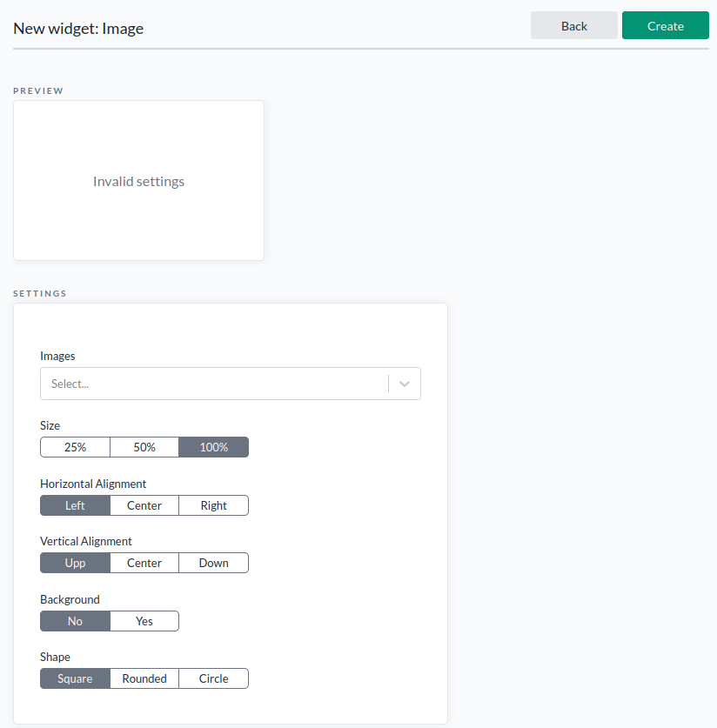Set vertical alignment to Down
This screenshot has height=728, width=717.
[x=213, y=562]
